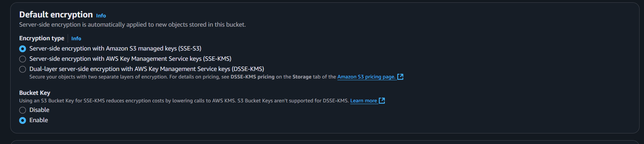This screenshot has height=144, width=644.
Task: Open the external-link icon after Amazon S3 pricing page
Action: (400, 77)
